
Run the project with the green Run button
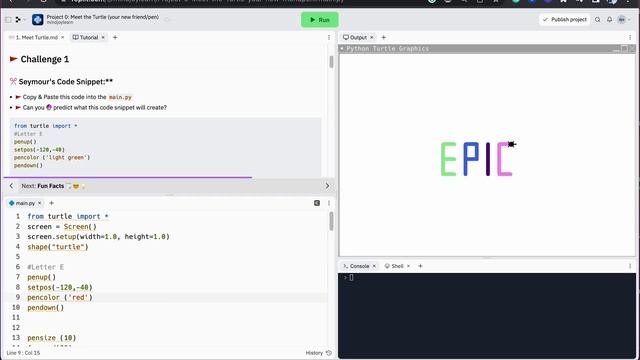(320, 20)
